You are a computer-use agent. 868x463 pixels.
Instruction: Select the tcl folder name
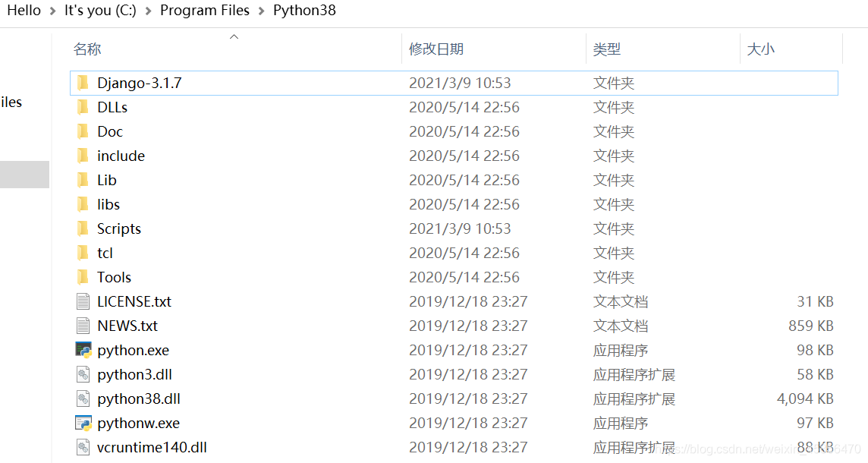click(105, 253)
